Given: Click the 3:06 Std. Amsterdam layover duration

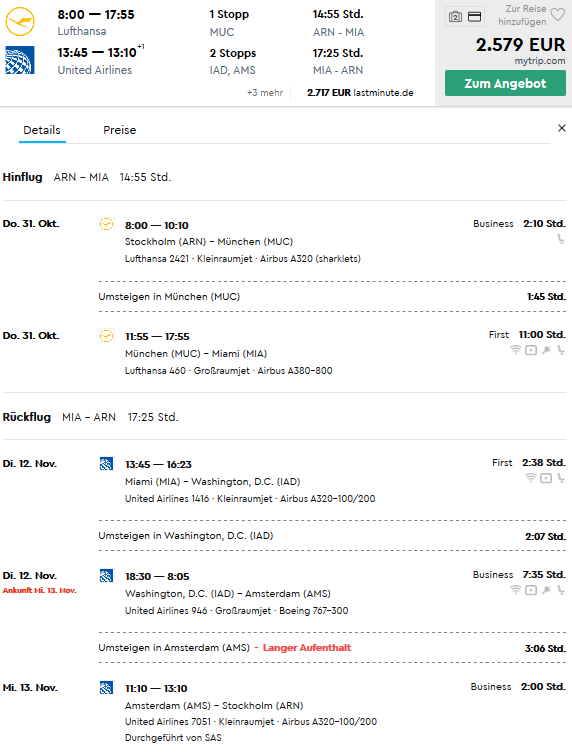Looking at the screenshot, I should 545,648.
